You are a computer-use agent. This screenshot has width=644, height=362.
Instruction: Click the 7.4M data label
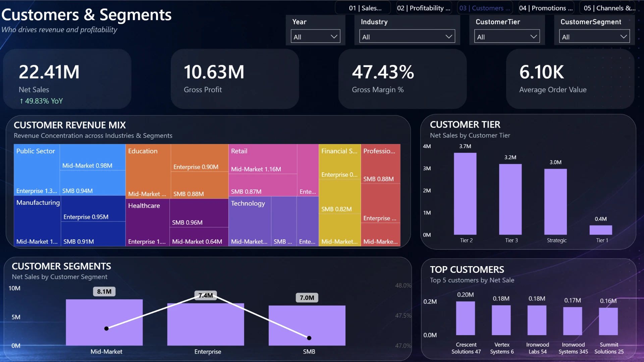(x=206, y=295)
